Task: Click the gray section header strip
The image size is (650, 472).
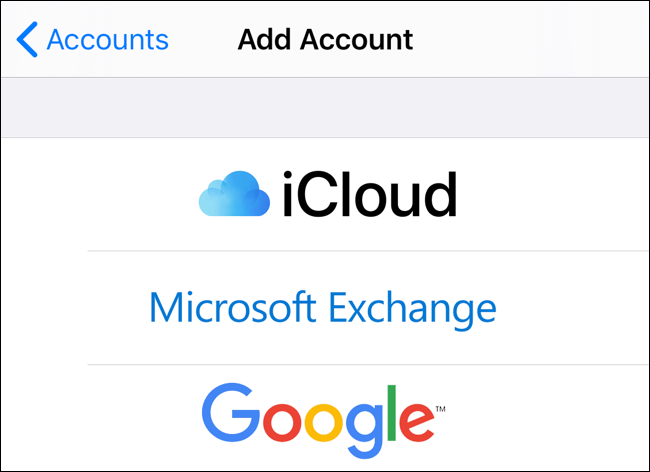Action: pos(325,107)
